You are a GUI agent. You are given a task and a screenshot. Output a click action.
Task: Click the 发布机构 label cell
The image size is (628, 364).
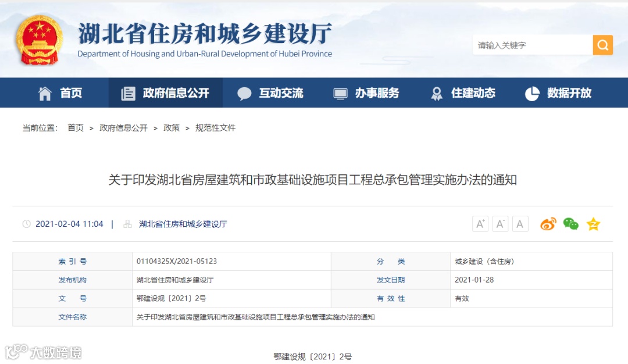click(73, 280)
